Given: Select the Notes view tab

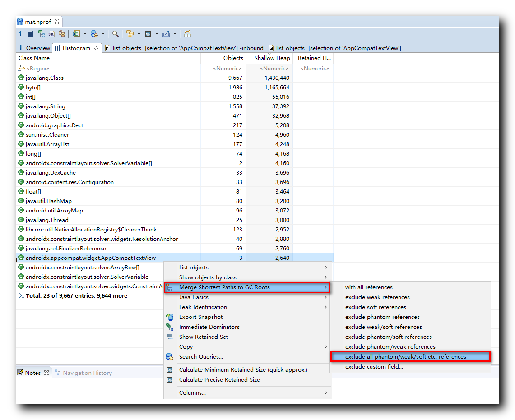Looking at the screenshot, I should (33, 373).
